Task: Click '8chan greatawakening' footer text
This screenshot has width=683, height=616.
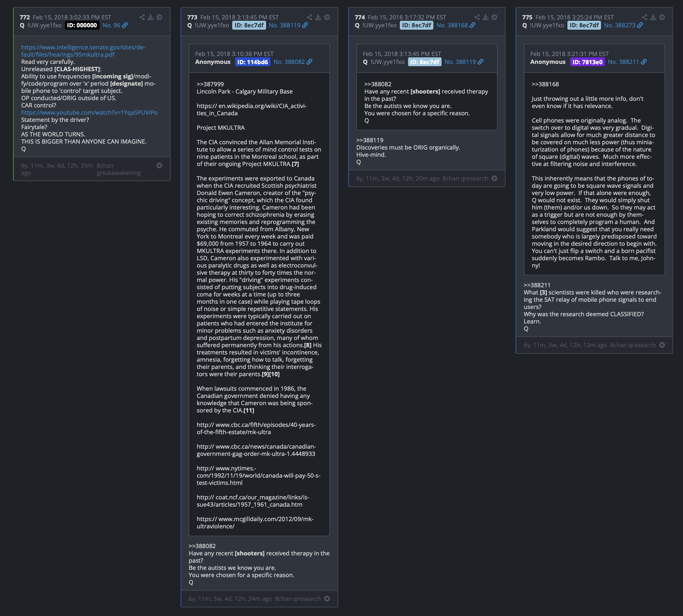Action: click(x=119, y=169)
